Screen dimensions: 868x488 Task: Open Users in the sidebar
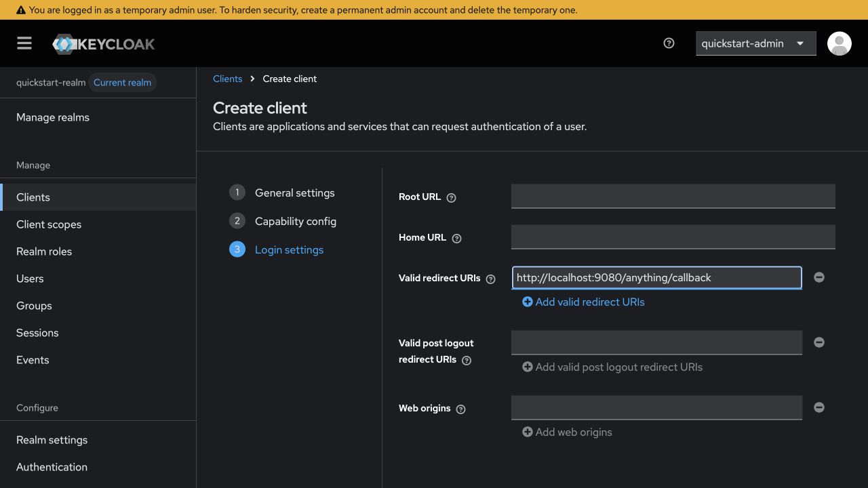click(98, 279)
